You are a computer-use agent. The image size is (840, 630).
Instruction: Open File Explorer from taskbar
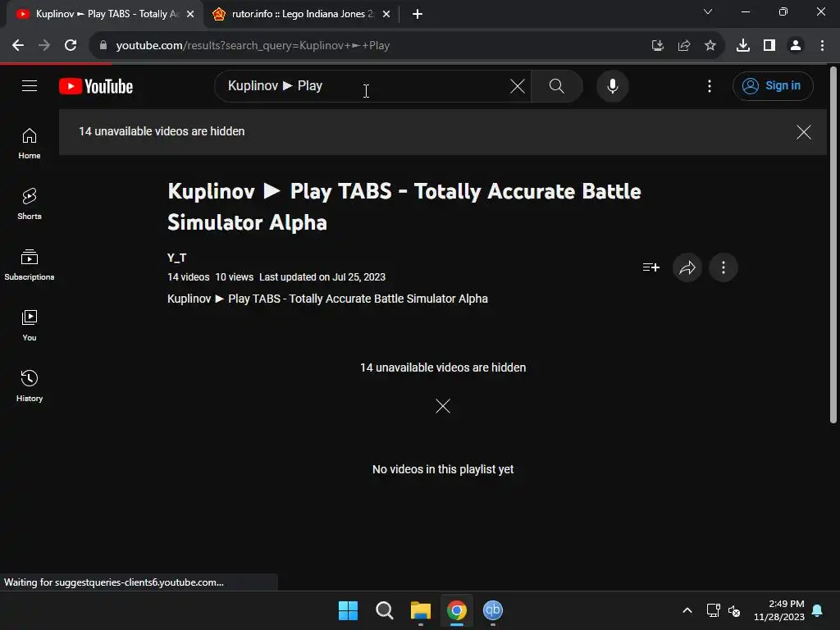(x=421, y=610)
